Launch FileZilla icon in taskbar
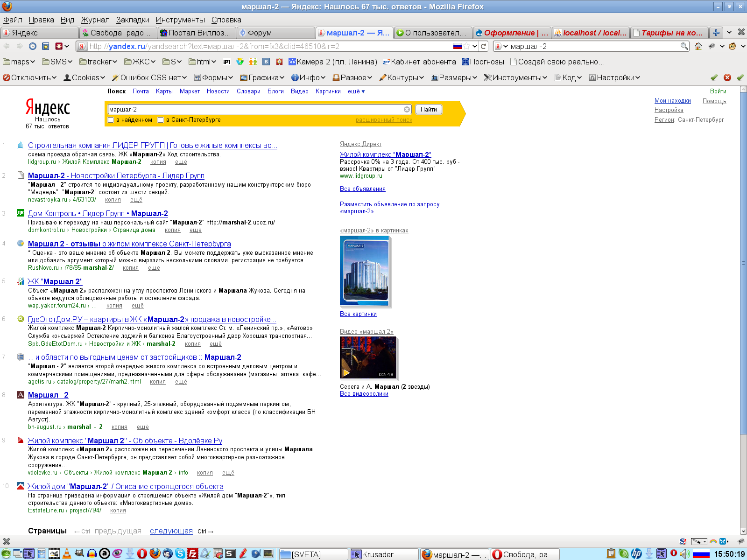This screenshot has height=560, width=747. coord(192,554)
